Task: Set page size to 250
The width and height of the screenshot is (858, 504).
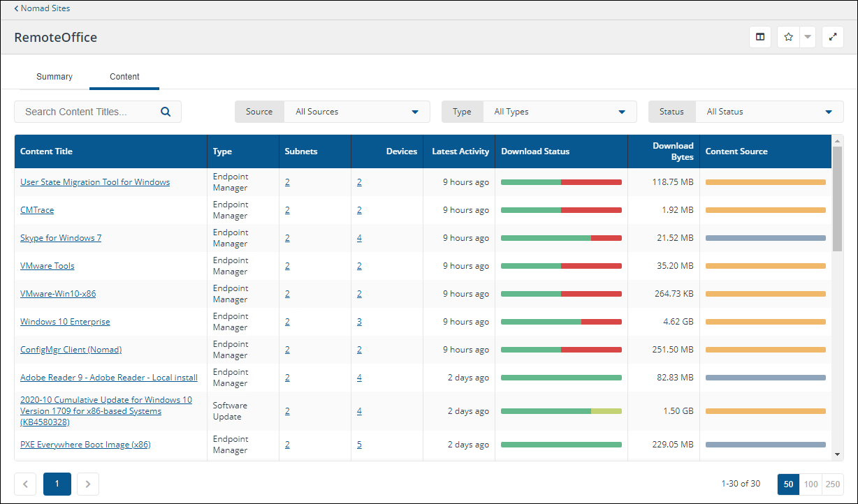Action: click(x=833, y=484)
